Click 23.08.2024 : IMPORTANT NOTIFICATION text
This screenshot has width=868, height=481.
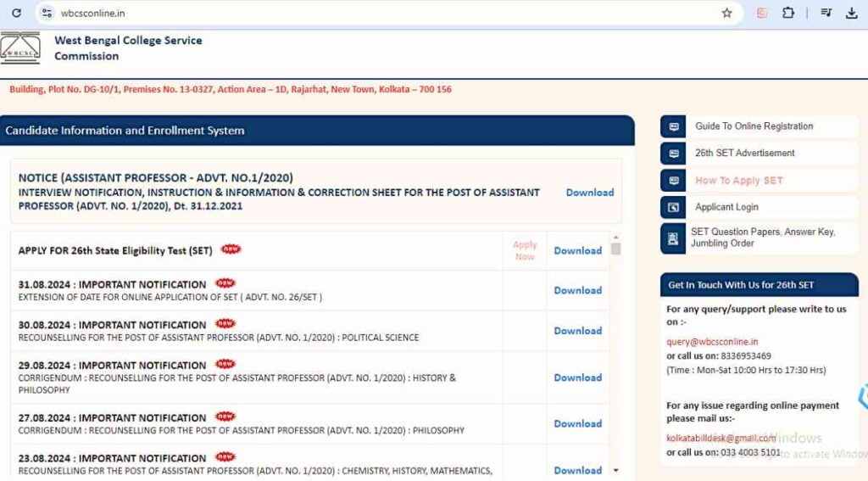click(112, 459)
